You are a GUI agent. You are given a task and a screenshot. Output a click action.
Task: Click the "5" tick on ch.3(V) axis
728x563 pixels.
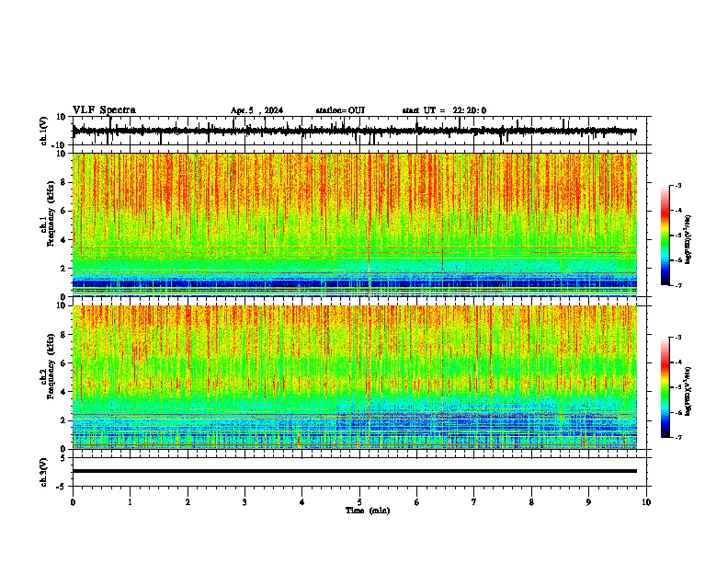[x=64, y=458]
